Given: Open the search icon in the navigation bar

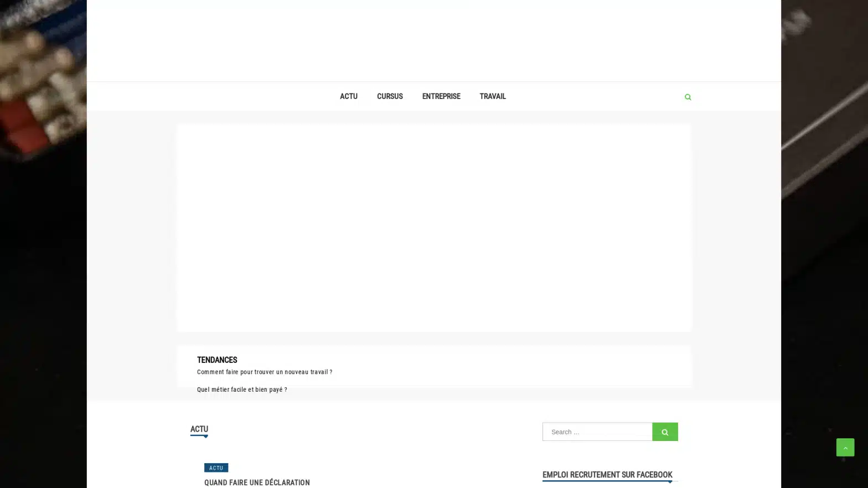Looking at the screenshot, I should coord(688,97).
